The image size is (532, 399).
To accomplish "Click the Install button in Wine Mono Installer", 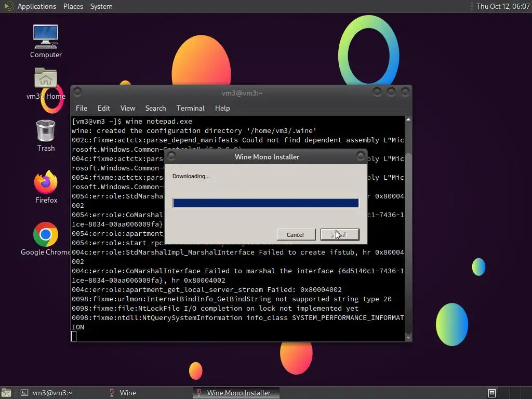I will tap(340, 234).
